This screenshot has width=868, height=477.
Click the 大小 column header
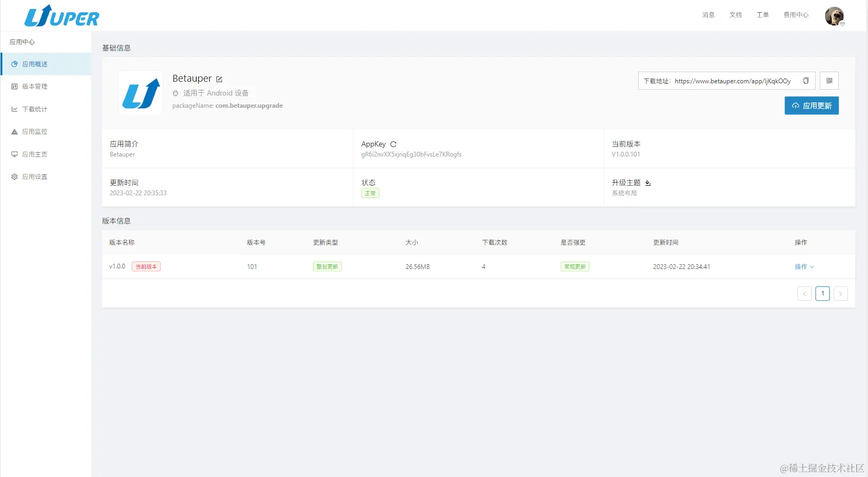click(412, 242)
